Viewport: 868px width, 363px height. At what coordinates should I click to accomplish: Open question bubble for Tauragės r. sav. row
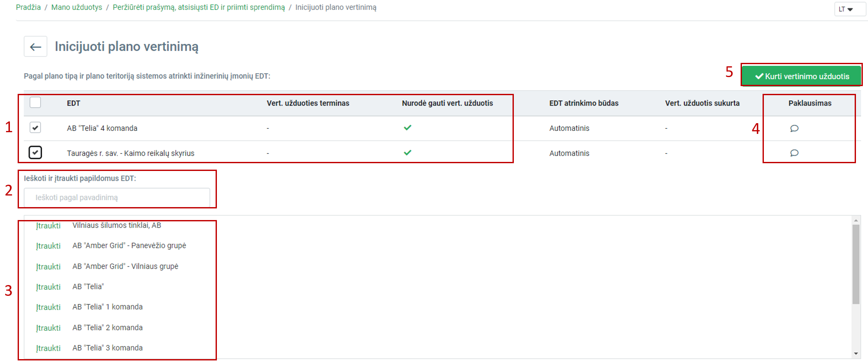(x=794, y=153)
